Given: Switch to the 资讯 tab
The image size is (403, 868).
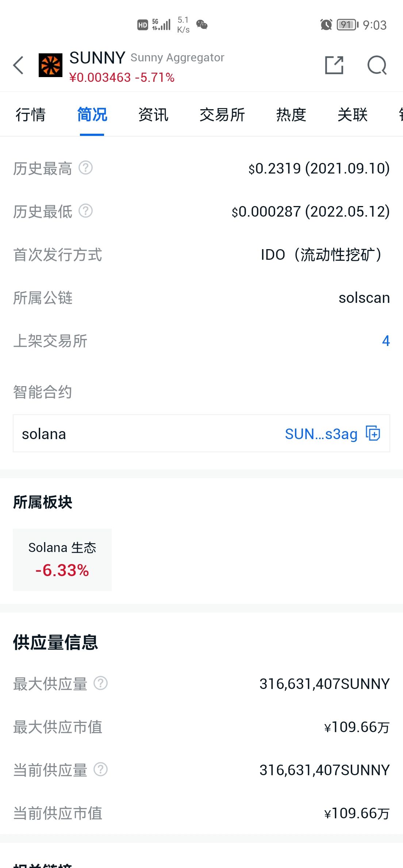Looking at the screenshot, I should 153,115.
